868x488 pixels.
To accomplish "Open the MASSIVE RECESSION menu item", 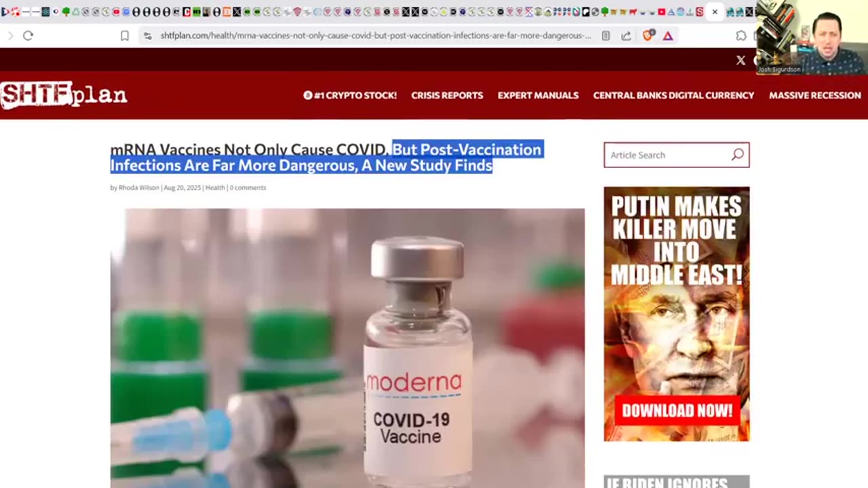I will point(814,96).
